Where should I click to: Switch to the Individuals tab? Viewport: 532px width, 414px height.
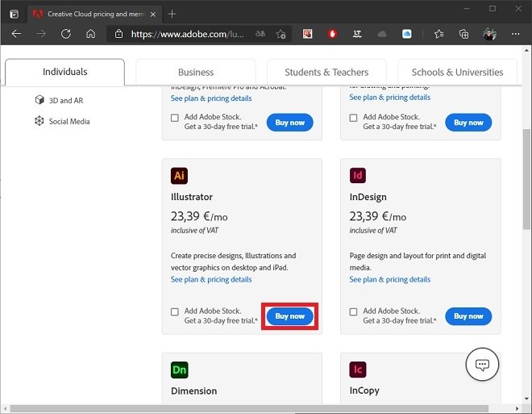(64, 72)
